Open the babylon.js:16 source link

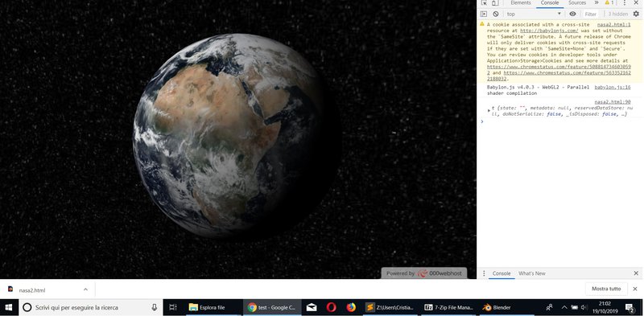point(613,88)
